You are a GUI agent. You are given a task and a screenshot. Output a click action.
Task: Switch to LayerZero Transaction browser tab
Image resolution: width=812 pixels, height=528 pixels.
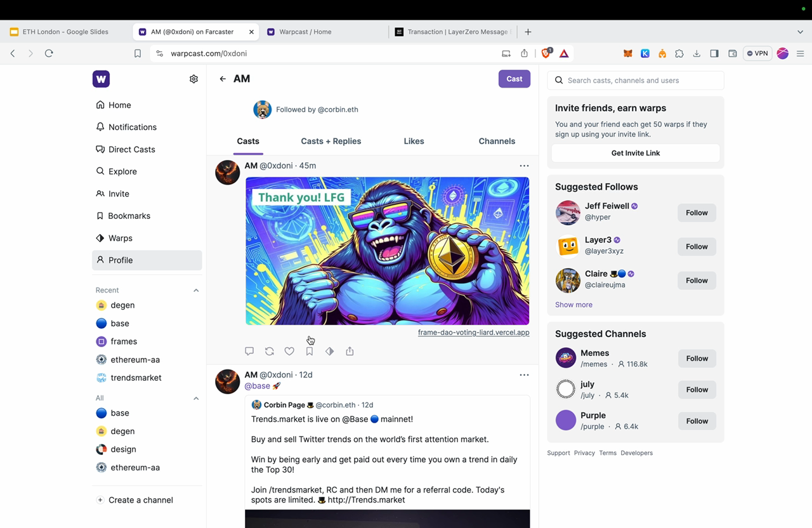(454, 32)
